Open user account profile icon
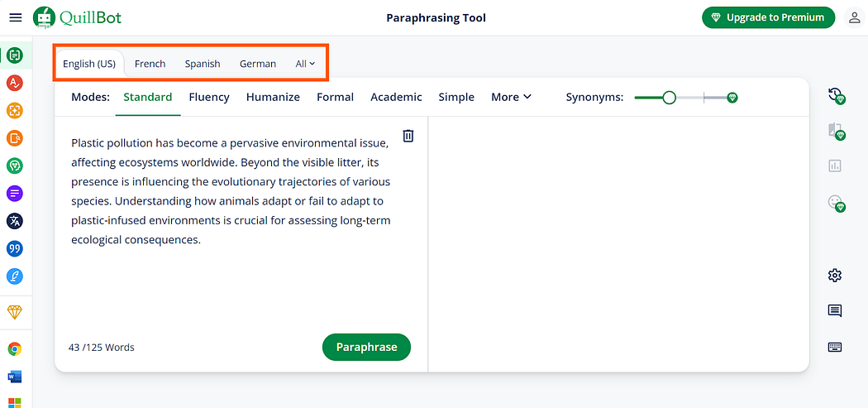Viewport: 868px width, 408px height. point(853,17)
